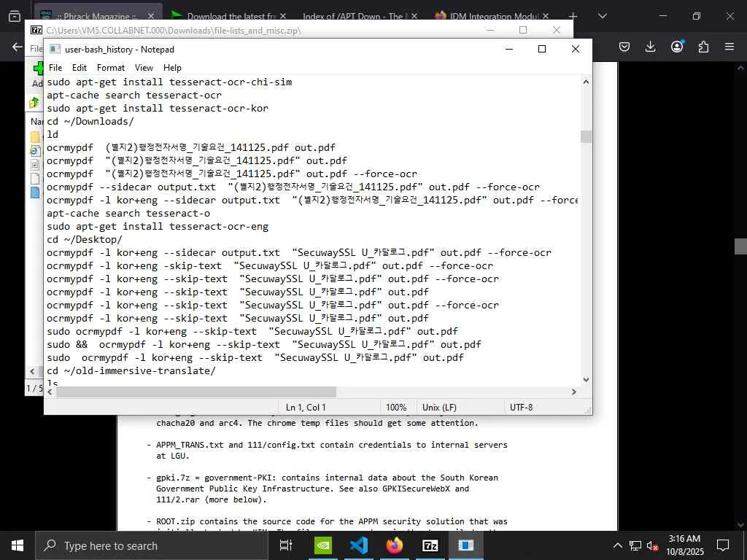The image size is (747, 560).
Task: Click the Notepad horizontal scrollbar thumb
Action: point(196,392)
